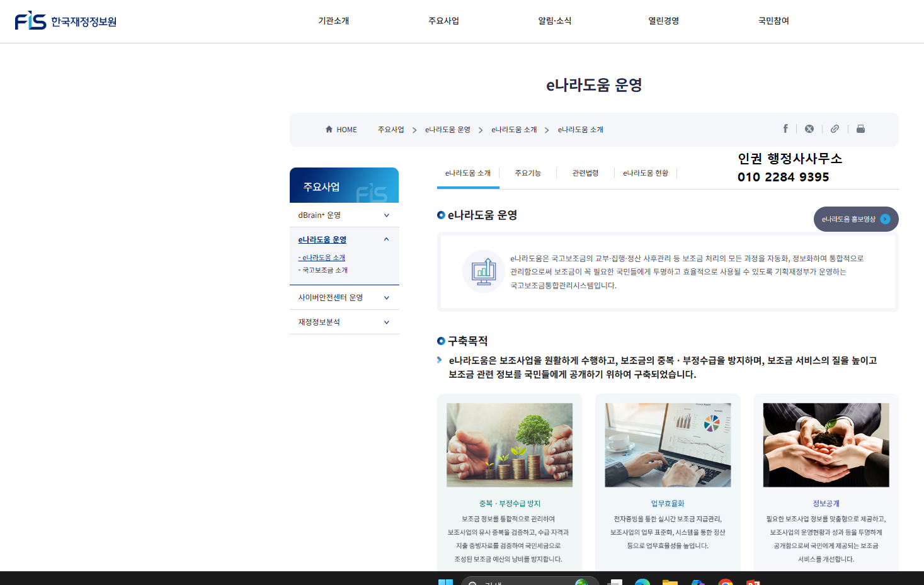Image resolution: width=924 pixels, height=585 pixels.
Task: Open File Explorer from the taskbar
Action: (670, 582)
